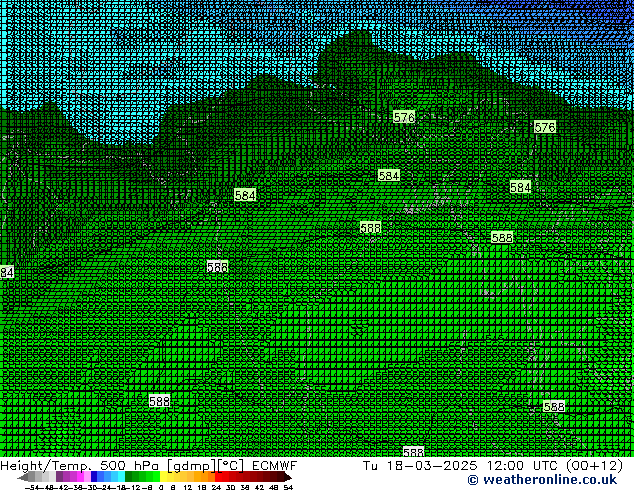Click the ECMWF model name in the title
The width and height of the screenshot is (634, 490).
tap(275, 465)
